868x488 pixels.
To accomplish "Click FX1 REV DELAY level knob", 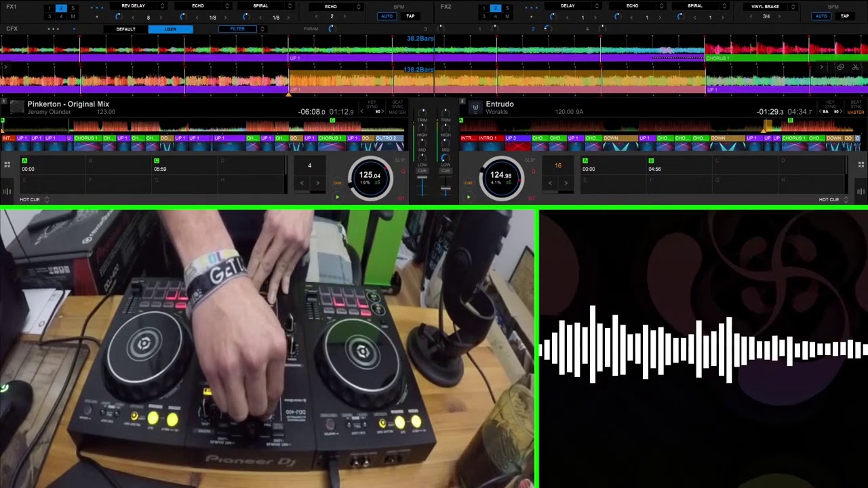I will pos(118,16).
